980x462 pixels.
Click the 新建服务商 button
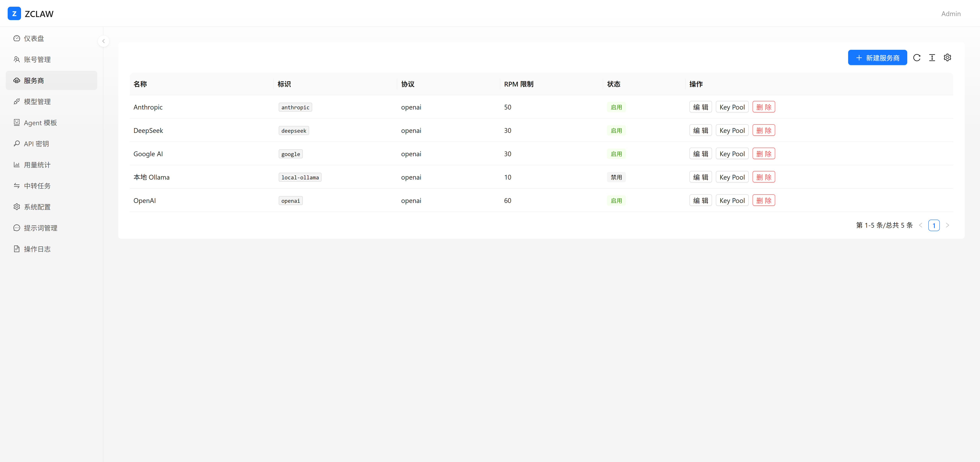[877, 58]
